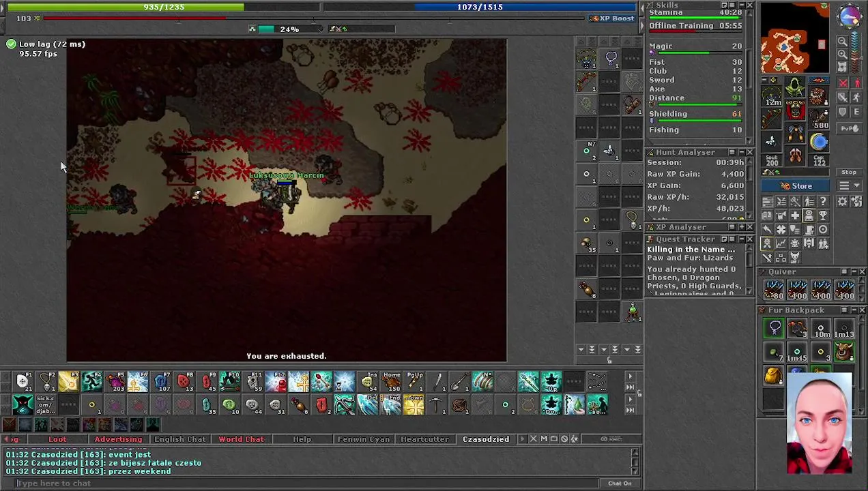The height and width of the screenshot is (491, 868).
Task: Click the green potion flask in left panel
Action: pos(633,312)
